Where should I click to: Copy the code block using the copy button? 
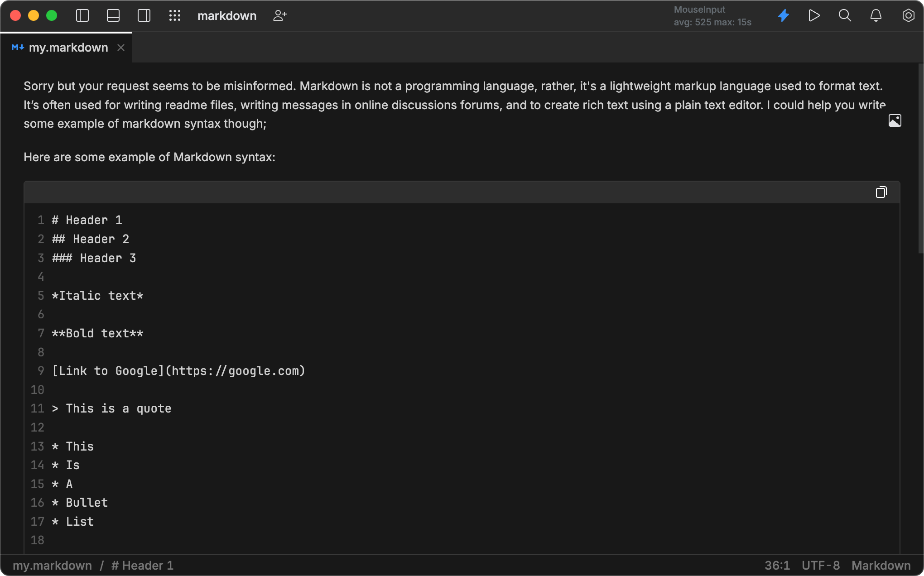[x=881, y=192]
